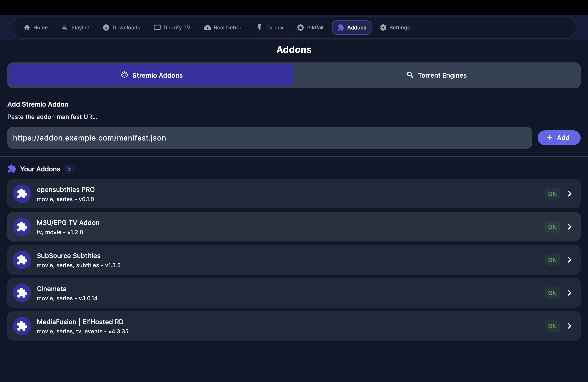The height and width of the screenshot is (382, 588).
Task: Open Settings via the gear icon
Action: [383, 27]
